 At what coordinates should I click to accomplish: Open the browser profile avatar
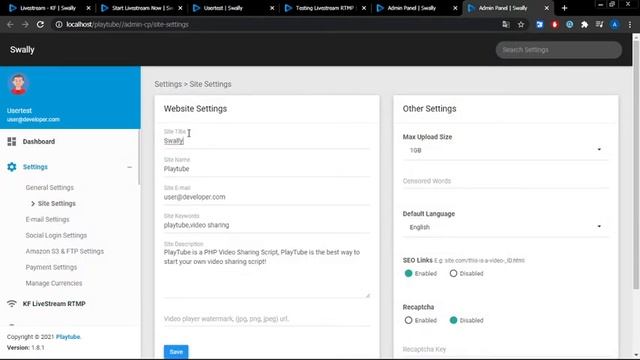click(x=614, y=24)
